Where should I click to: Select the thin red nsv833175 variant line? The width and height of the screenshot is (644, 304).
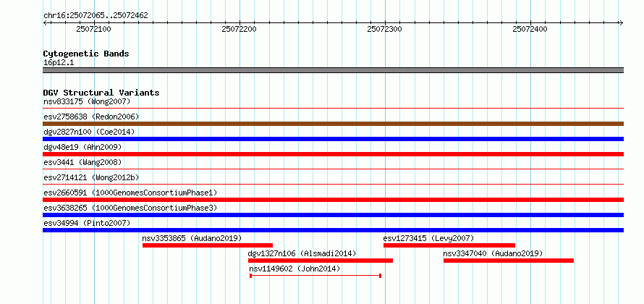pyautogui.click(x=333, y=109)
